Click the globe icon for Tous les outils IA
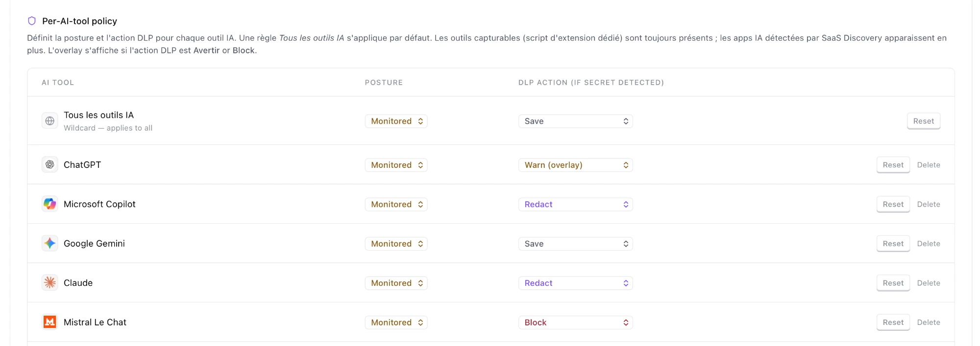Image resolution: width=980 pixels, height=346 pixels. click(x=49, y=121)
